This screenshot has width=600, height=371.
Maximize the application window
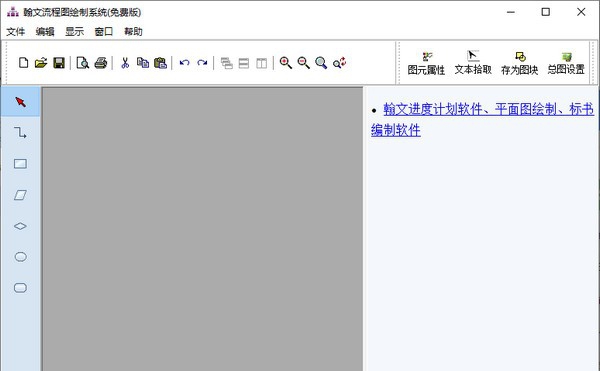pos(546,12)
